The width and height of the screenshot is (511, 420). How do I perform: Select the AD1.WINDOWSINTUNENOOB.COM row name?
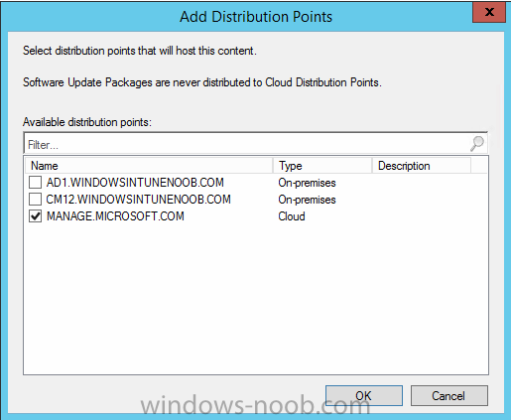pos(135,183)
